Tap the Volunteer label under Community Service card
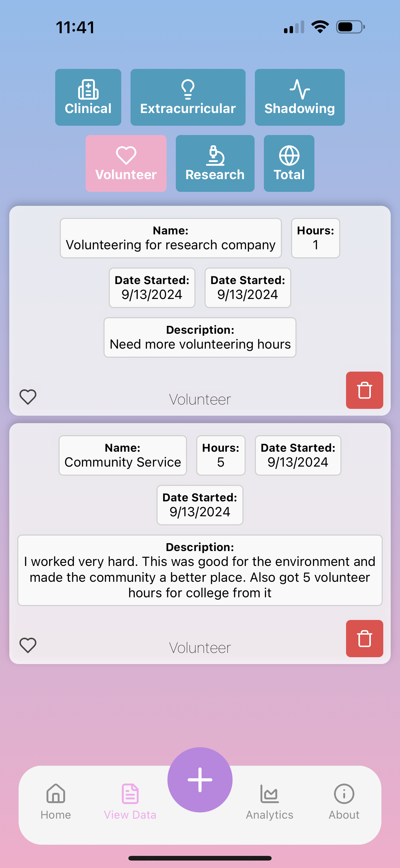Image resolution: width=400 pixels, height=868 pixels. click(200, 648)
